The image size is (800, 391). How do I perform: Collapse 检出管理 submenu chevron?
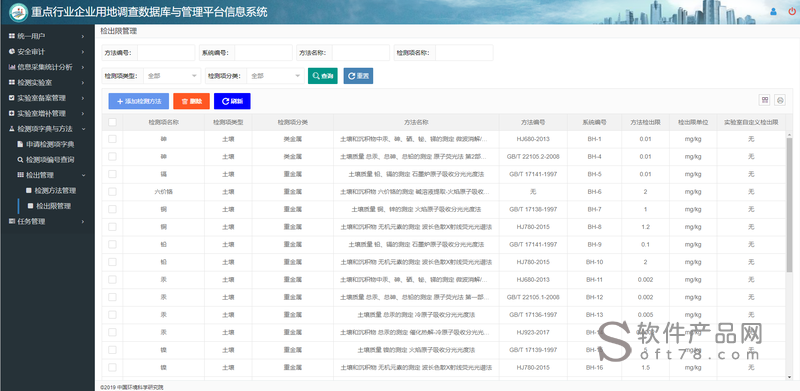pos(83,175)
